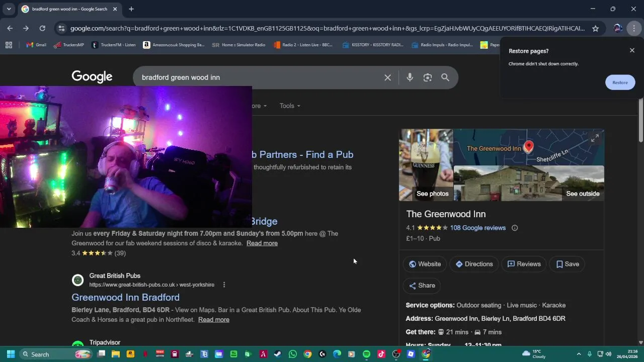Go back to the previous page
644x362 pixels.
[x=10, y=29]
